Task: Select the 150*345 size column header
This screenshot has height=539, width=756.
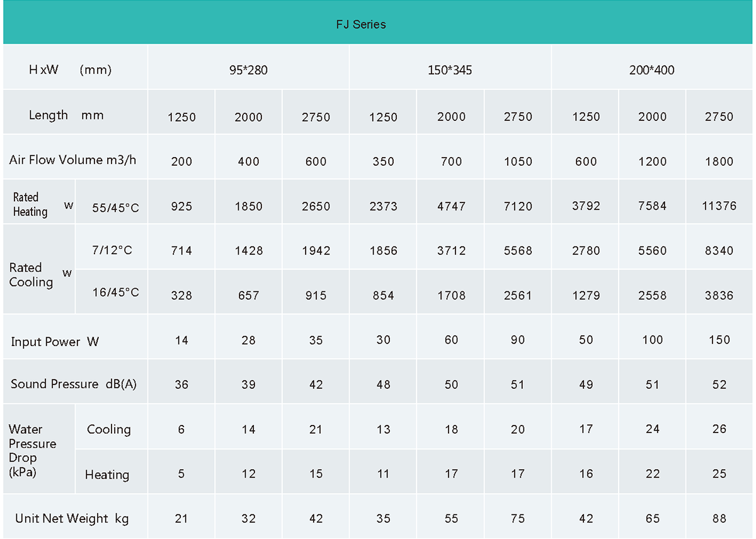Action: 450,70
